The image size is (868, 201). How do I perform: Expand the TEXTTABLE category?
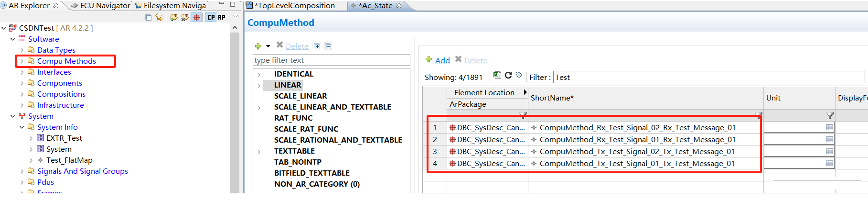259,152
